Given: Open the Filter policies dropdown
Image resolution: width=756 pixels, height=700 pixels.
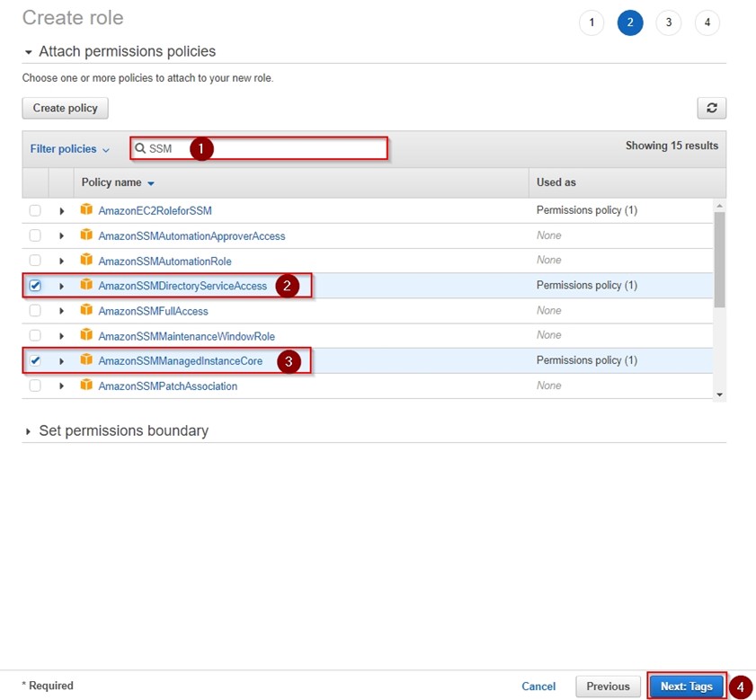Looking at the screenshot, I should click(69, 149).
